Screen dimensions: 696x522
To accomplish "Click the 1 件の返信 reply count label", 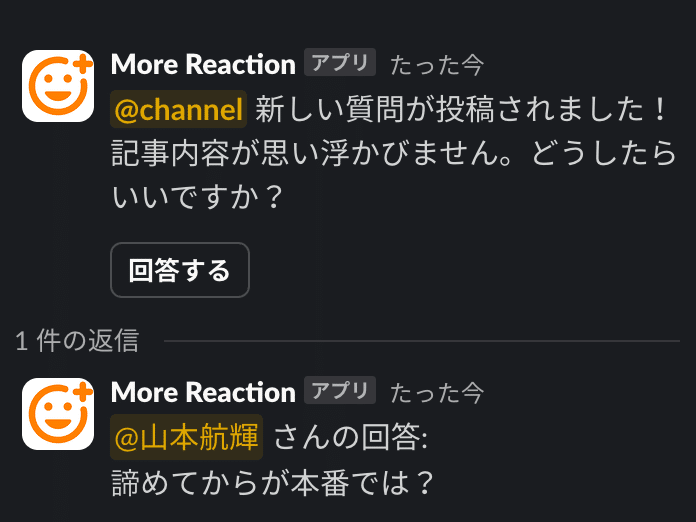I will pyautogui.click(x=77, y=341).
